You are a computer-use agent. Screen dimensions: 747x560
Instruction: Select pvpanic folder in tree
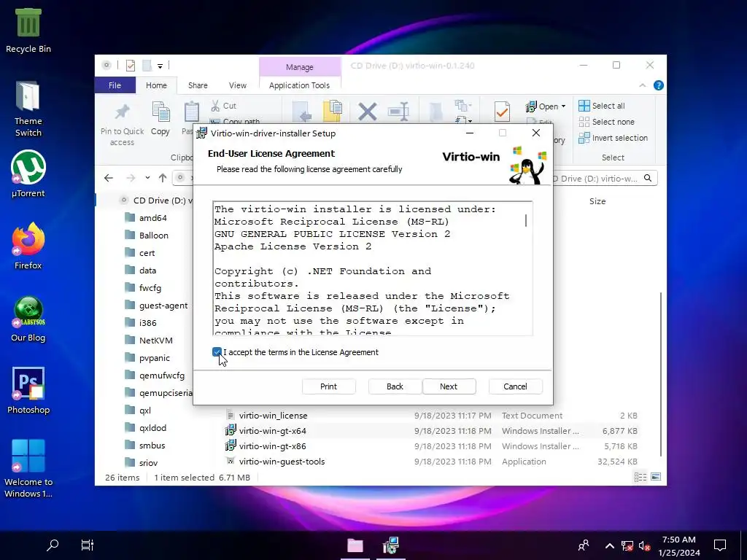click(x=147, y=358)
